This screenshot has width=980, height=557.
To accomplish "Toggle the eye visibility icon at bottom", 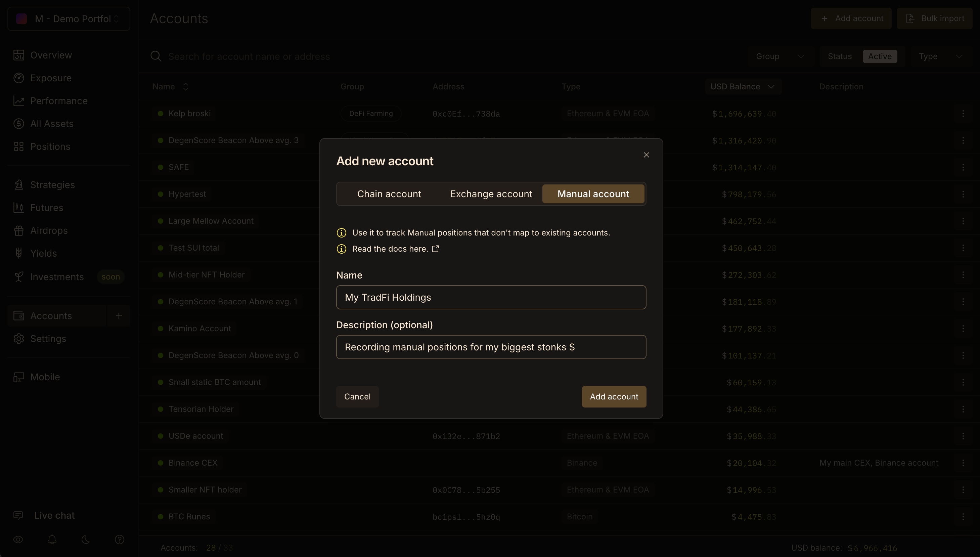I will 18,540.
